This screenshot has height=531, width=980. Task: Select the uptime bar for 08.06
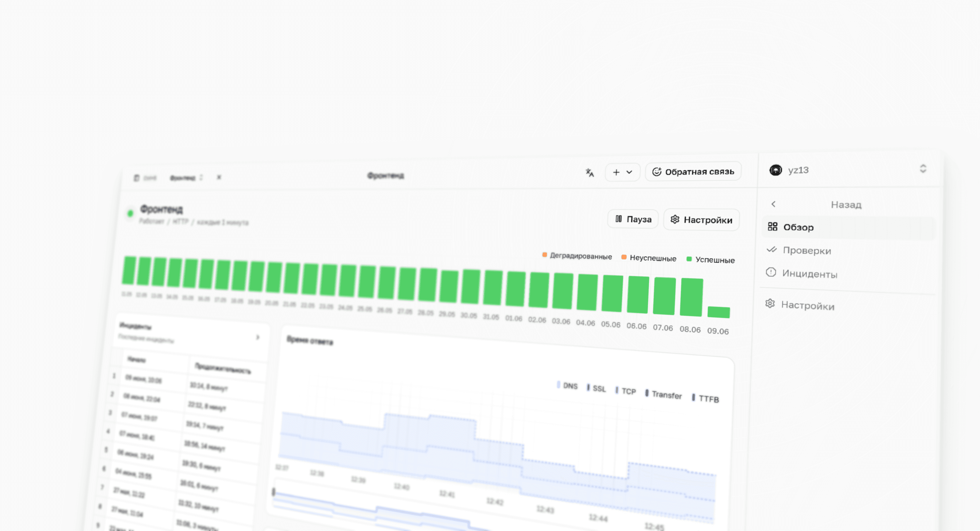point(691,297)
